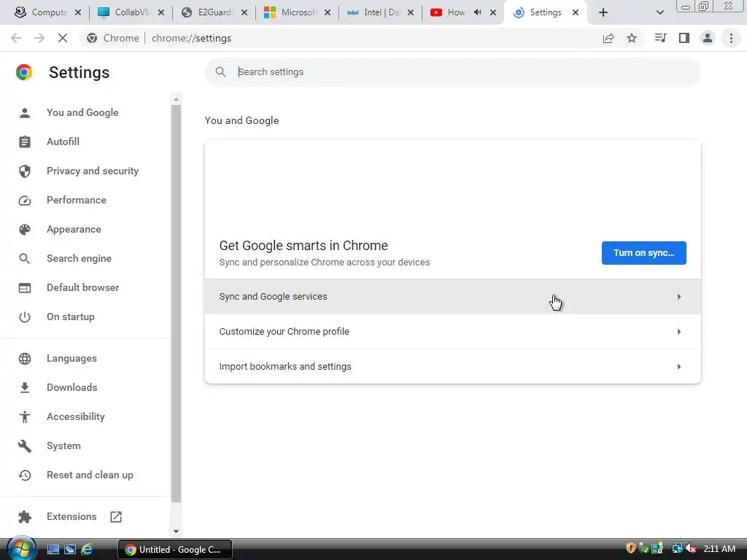Click the restore clock icon beside Reset
Screen dimensions: 747x560
click(25, 475)
